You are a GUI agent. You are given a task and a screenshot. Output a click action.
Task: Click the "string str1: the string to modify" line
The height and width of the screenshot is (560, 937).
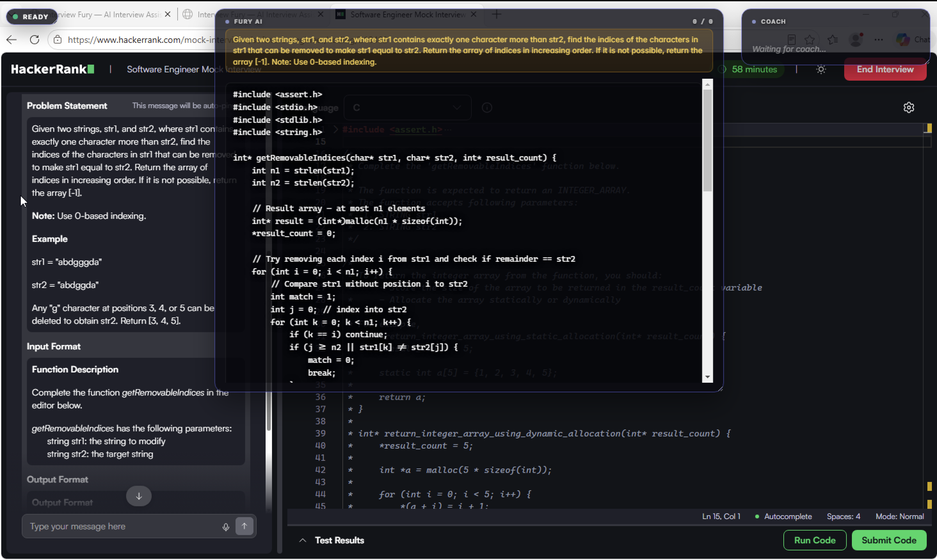(x=106, y=441)
